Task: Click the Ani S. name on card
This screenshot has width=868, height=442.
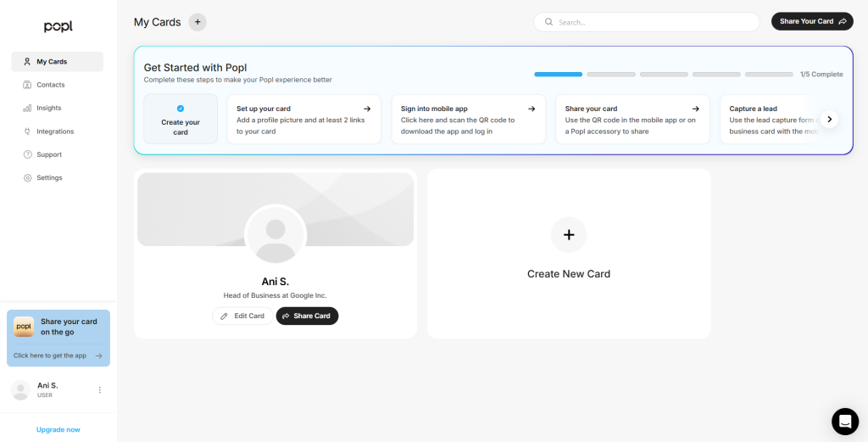Action: 275,282
